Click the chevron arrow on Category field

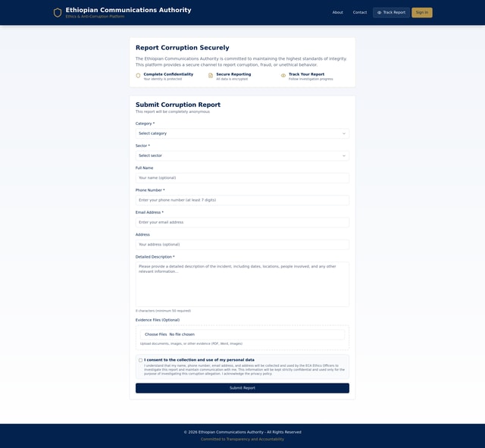pos(343,133)
